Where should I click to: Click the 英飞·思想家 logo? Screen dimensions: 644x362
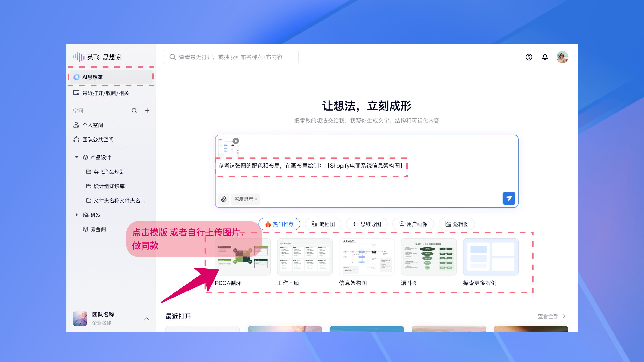pyautogui.click(x=97, y=57)
